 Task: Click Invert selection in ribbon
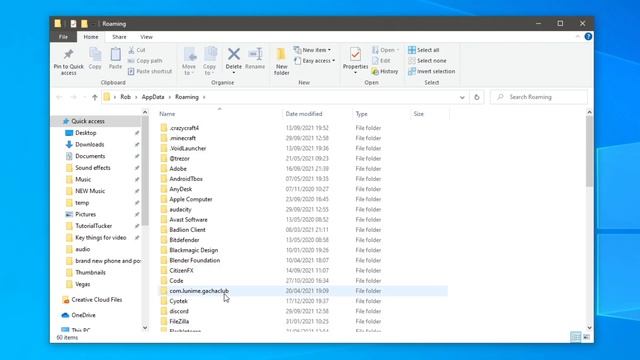(x=431, y=71)
